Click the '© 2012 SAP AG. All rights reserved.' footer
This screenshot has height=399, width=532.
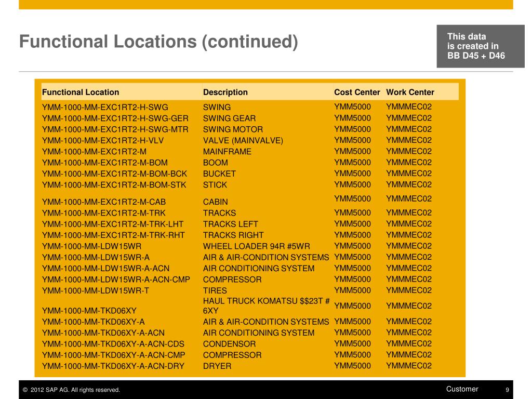point(71,390)
